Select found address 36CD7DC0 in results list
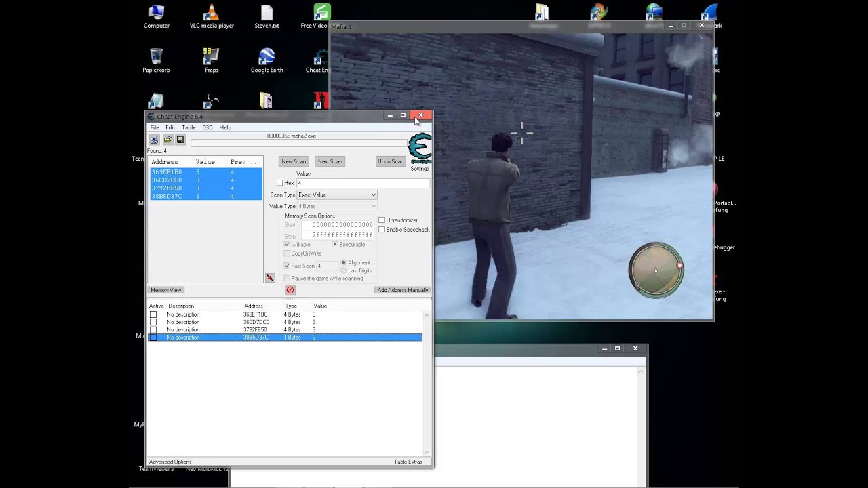868x488 pixels. click(x=205, y=180)
